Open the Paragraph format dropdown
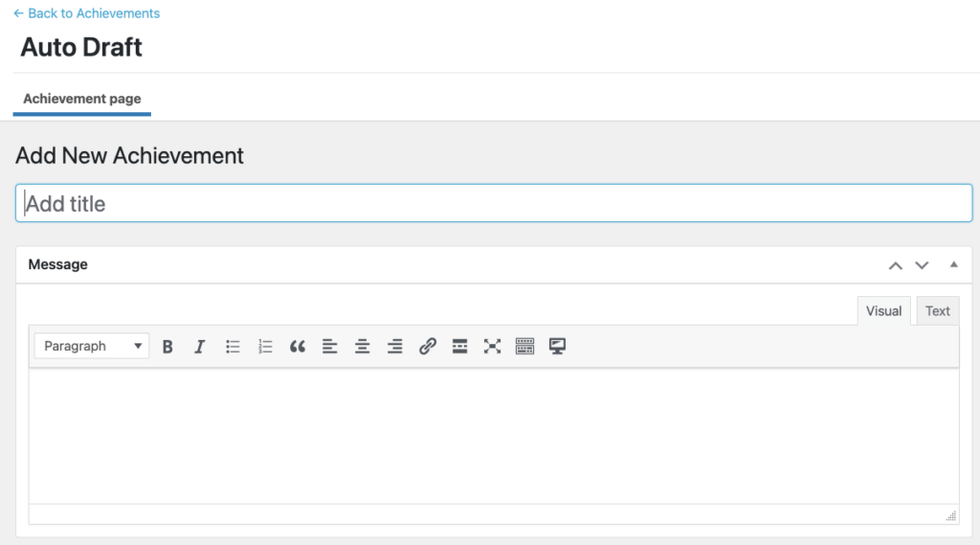This screenshot has height=545, width=980. (x=92, y=346)
